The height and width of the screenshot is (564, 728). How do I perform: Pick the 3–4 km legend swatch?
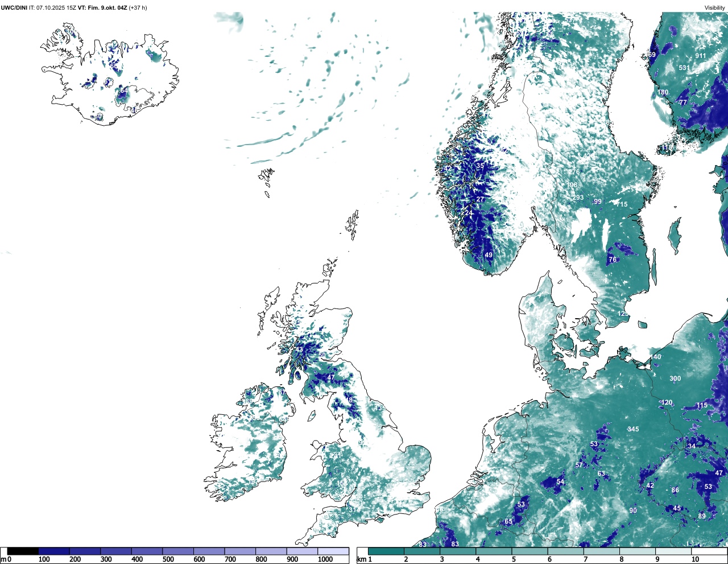(x=458, y=551)
